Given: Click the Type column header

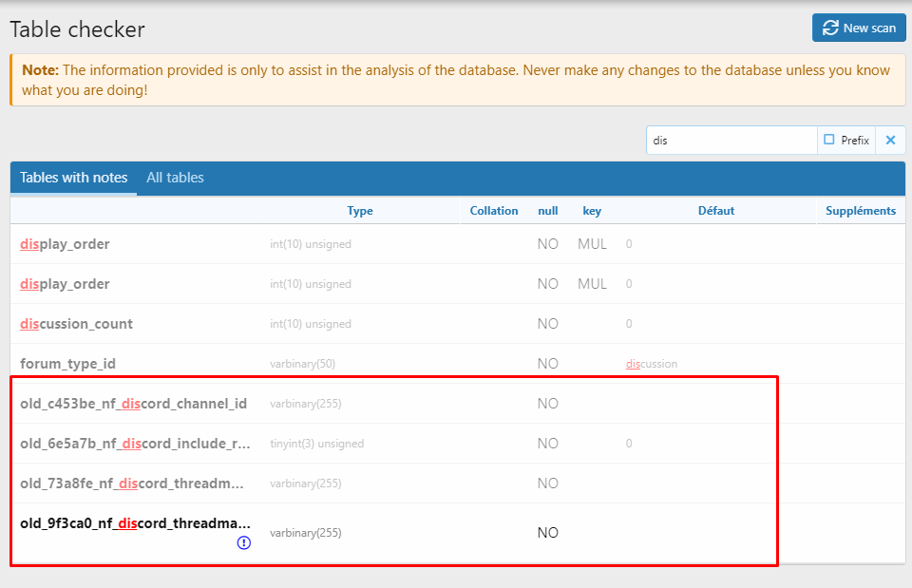Looking at the screenshot, I should click(x=360, y=211).
